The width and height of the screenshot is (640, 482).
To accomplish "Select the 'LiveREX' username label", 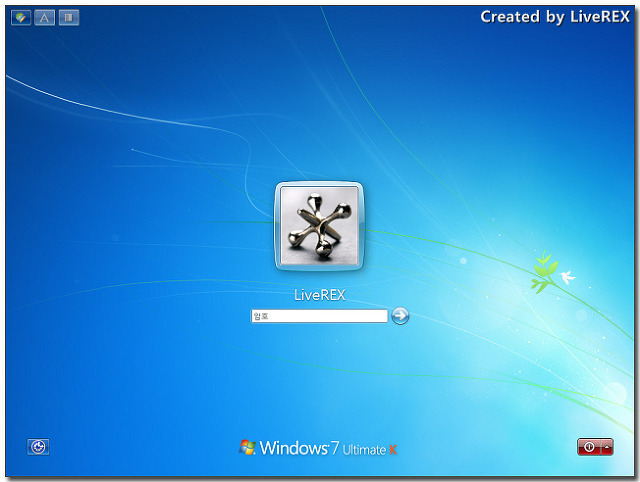I will 320,295.
